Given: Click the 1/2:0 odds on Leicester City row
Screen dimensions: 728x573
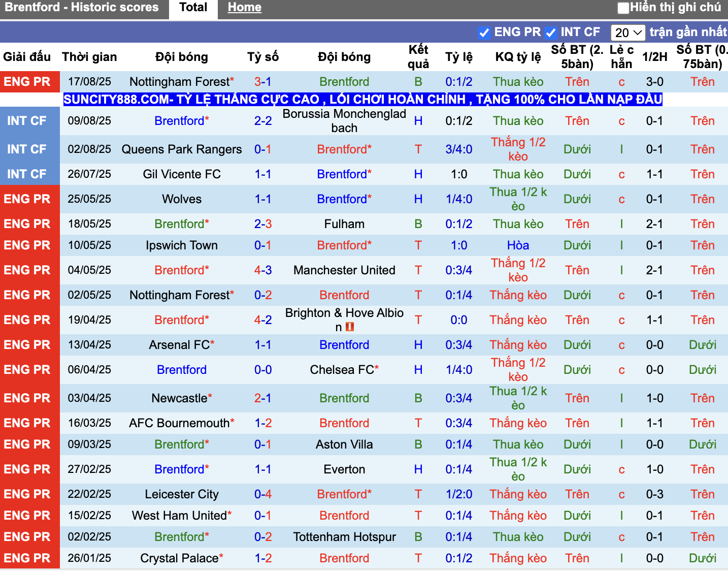Looking at the screenshot, I should point(459,494).
